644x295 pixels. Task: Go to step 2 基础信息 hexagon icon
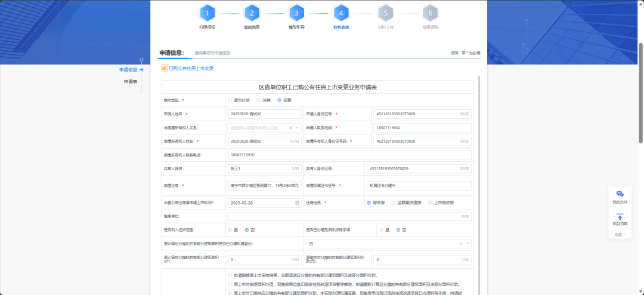(x=252, y=13)
